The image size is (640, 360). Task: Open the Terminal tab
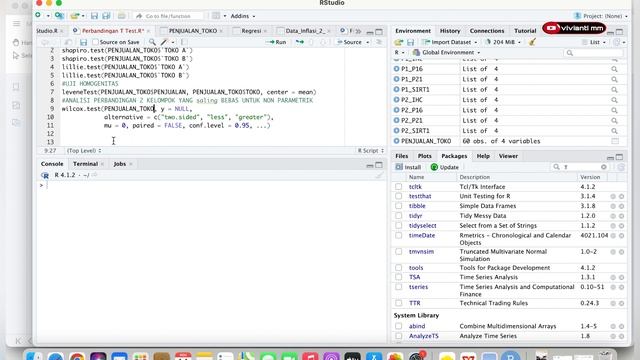85,164
